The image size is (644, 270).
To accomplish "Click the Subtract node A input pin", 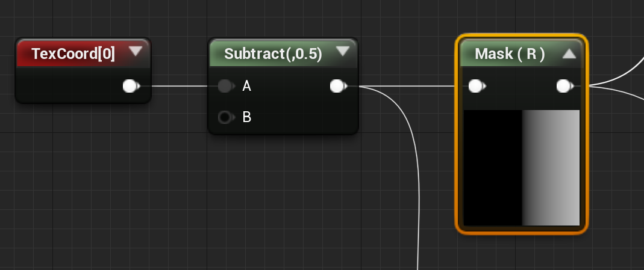I will tap(225, 86).
